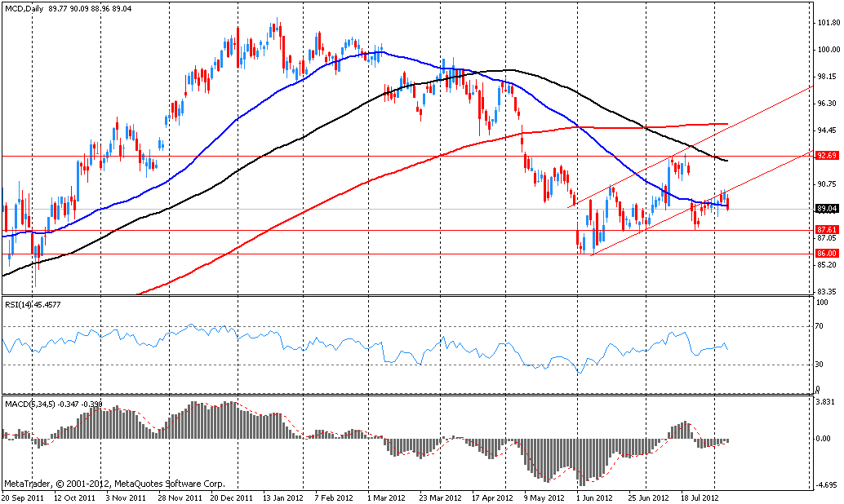Click the MACD 0.00 scale label

(823, 439)
